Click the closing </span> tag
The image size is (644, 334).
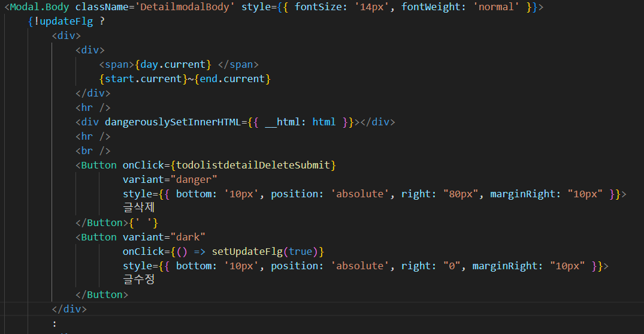coord(238,65)
